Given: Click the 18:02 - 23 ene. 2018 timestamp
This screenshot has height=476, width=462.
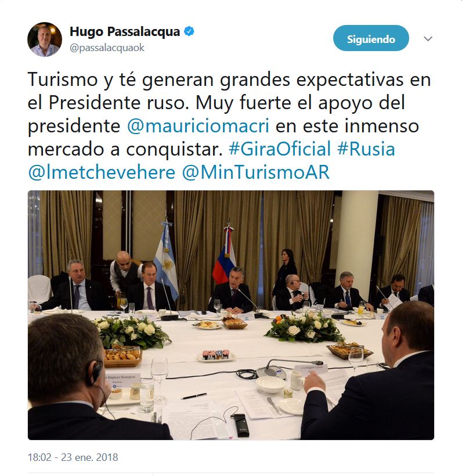Looking at the screenshot, I should click(x=73, y=457).
